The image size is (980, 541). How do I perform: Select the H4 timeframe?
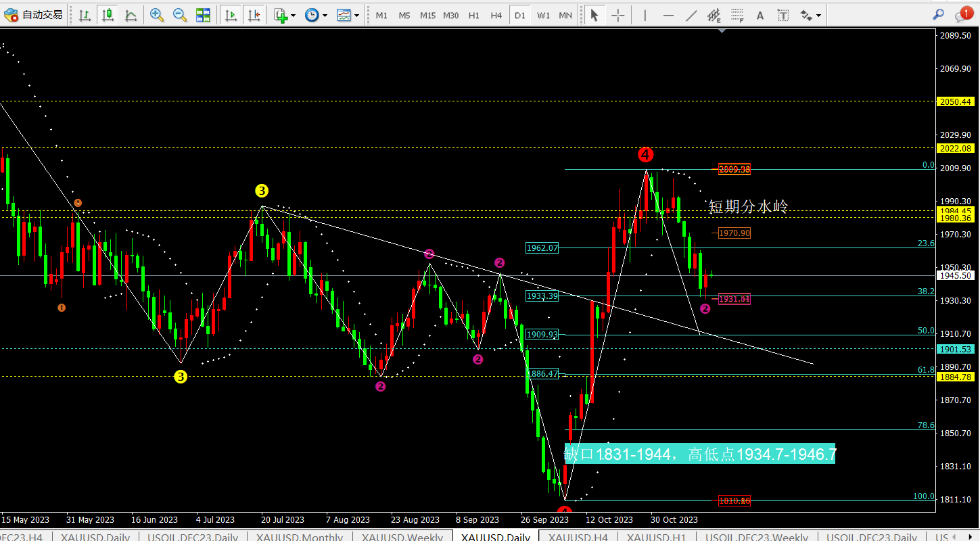point(496,15)
